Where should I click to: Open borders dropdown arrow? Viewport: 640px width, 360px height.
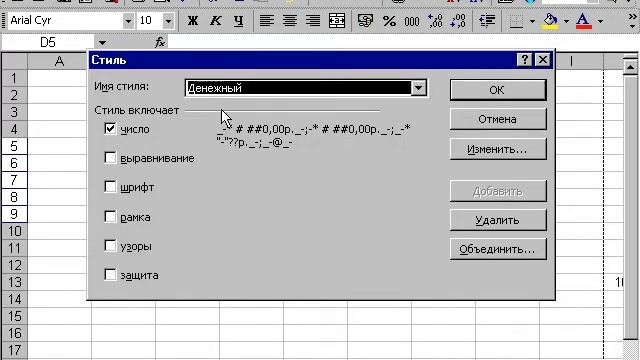[532, 21]
